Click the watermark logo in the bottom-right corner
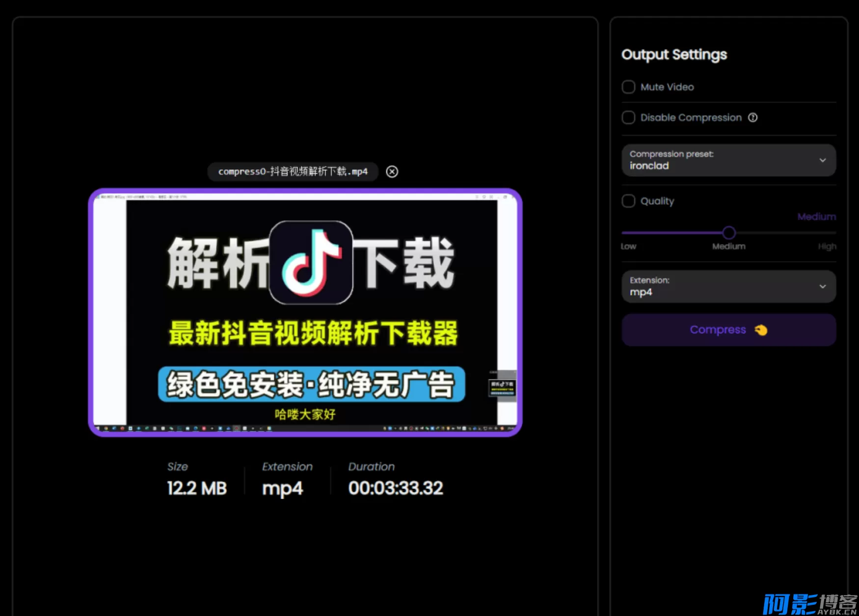 [809, 604]
